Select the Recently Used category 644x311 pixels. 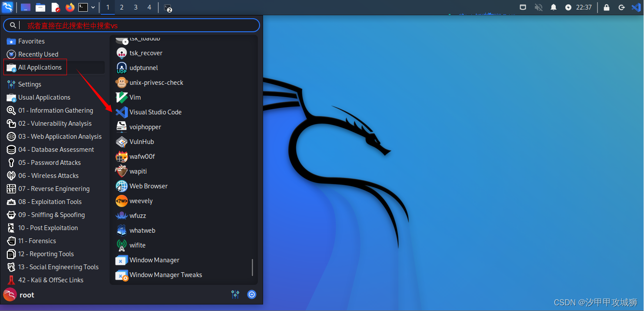(x=55, y=54)
